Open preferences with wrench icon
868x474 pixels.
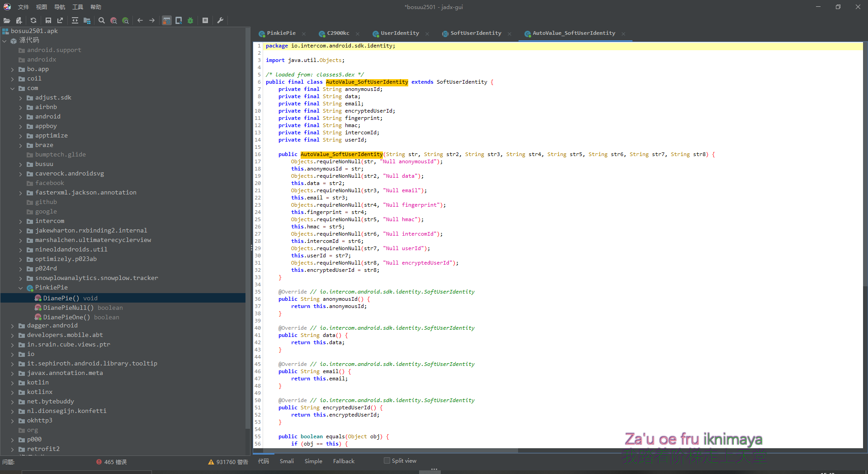[220, 20]
